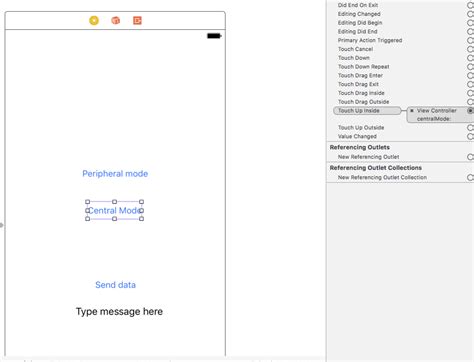This screenshot has height=362, width=474.
Task: Click the Referencing Outlets section header
Action: click(x=360, y=147)
